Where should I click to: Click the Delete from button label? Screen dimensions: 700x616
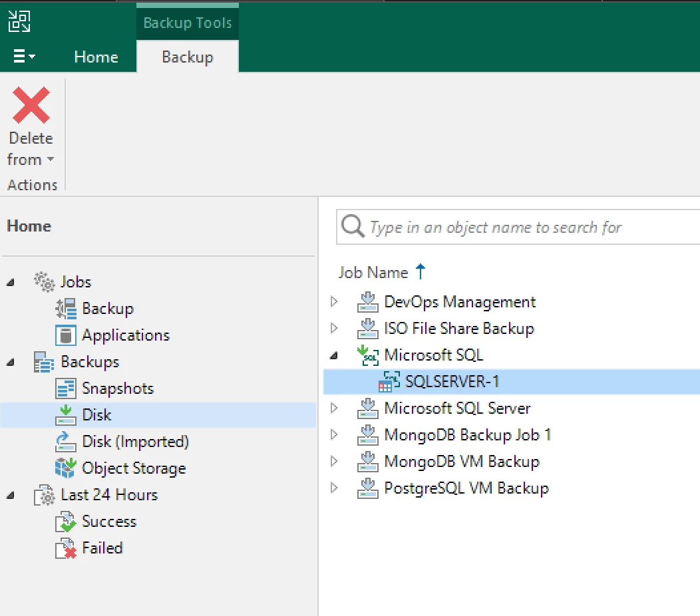tap(31, 148)
